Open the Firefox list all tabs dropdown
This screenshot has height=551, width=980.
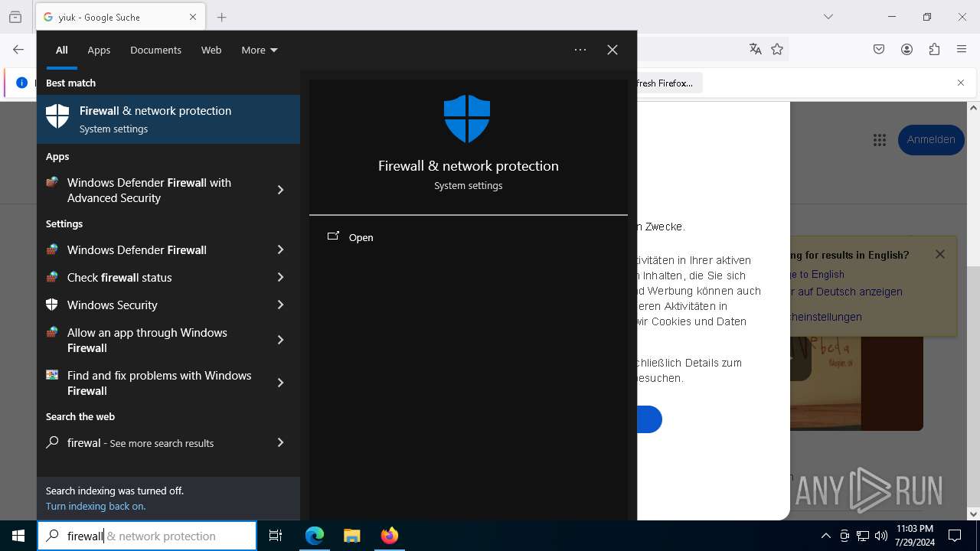[828, 17]
